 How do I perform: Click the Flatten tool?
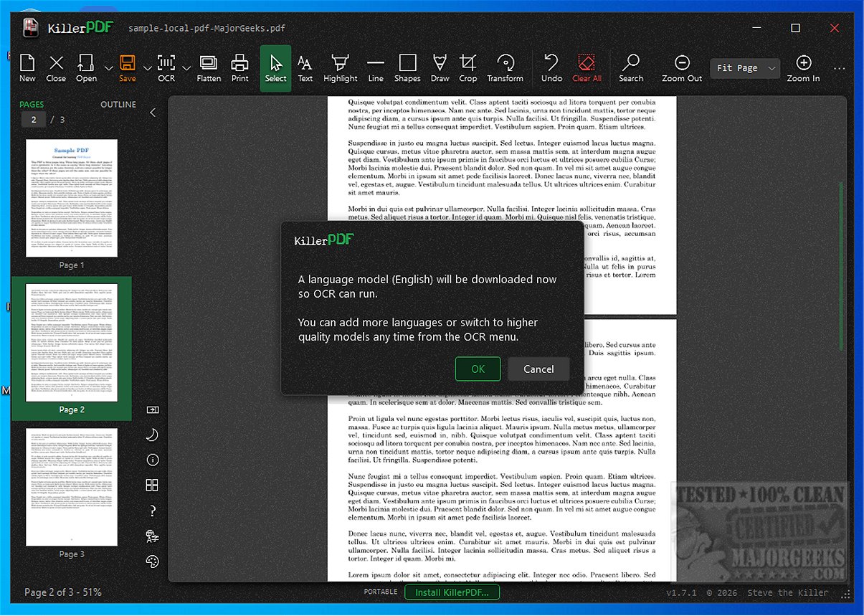(x=209, y=68)
